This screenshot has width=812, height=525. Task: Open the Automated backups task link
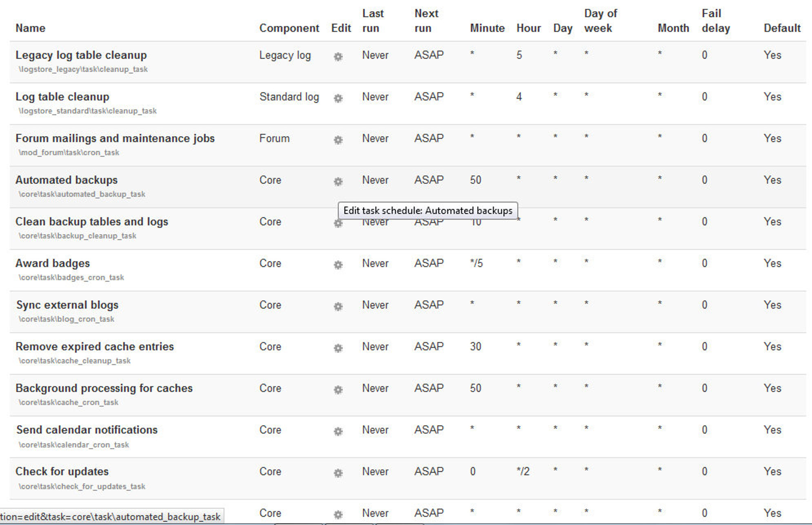pyautogui.click(x=66, y=180)
